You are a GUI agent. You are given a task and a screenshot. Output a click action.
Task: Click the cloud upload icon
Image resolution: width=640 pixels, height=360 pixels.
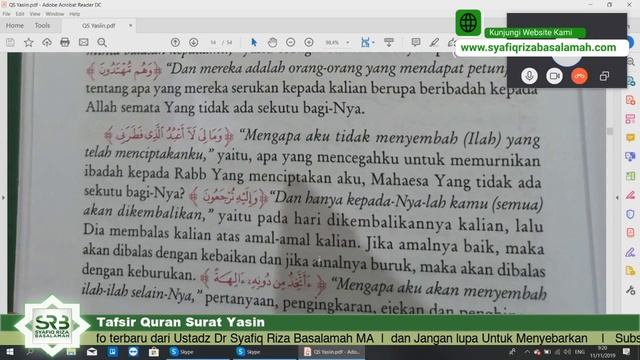click(x=47, y=42)
